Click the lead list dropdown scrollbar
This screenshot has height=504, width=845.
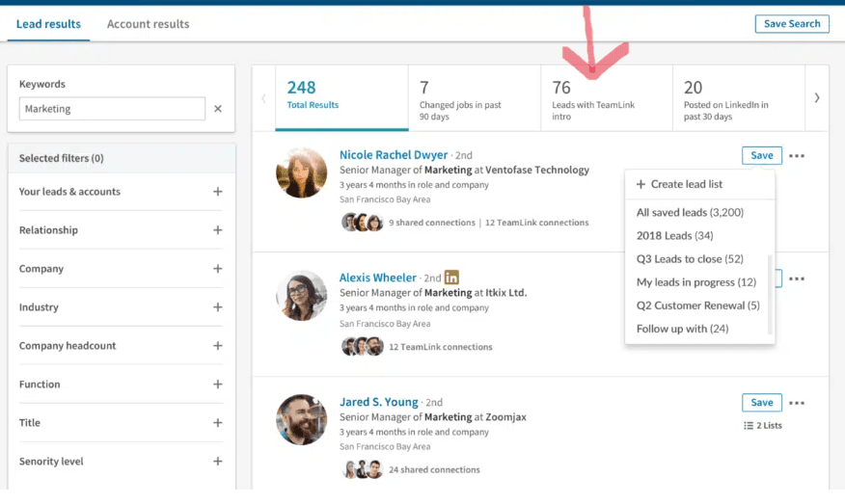pyautogui.click(x=770, y=294)
